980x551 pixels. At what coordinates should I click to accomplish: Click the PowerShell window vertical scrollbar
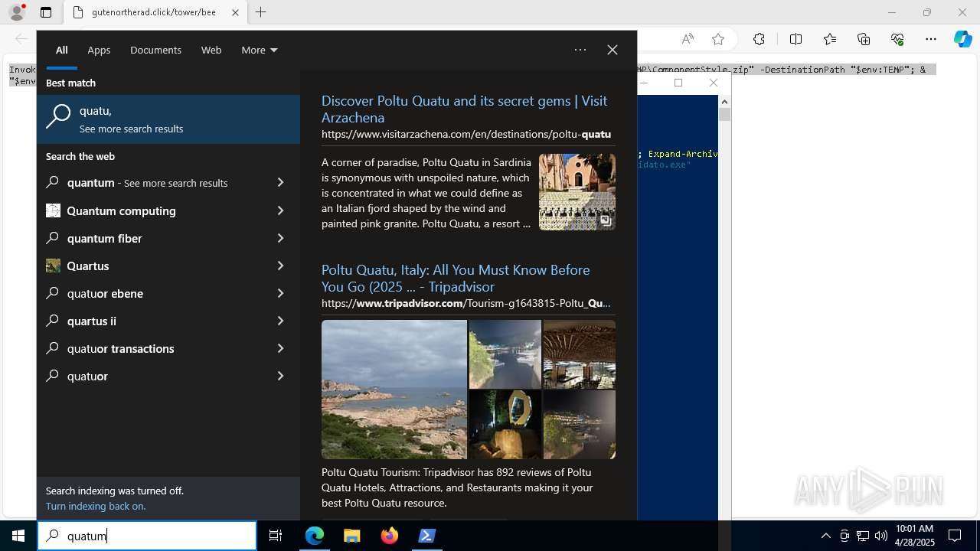click(x=724, y=306)
